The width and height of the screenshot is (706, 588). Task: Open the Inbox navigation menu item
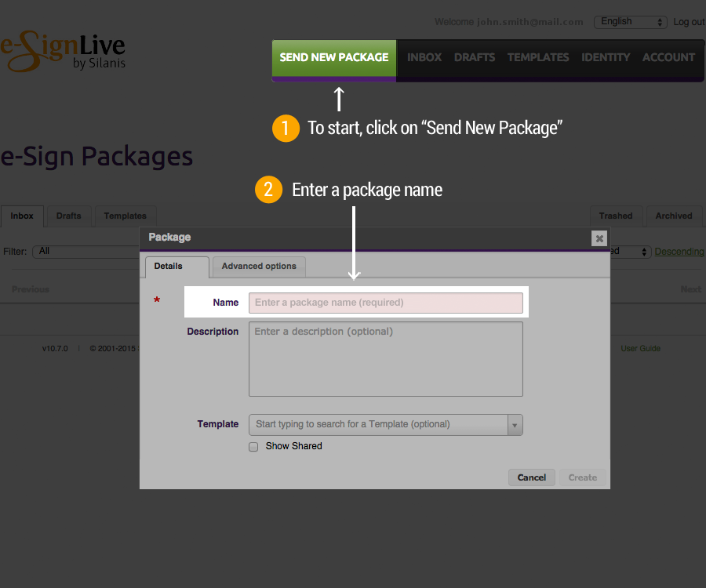click(424, 58)
